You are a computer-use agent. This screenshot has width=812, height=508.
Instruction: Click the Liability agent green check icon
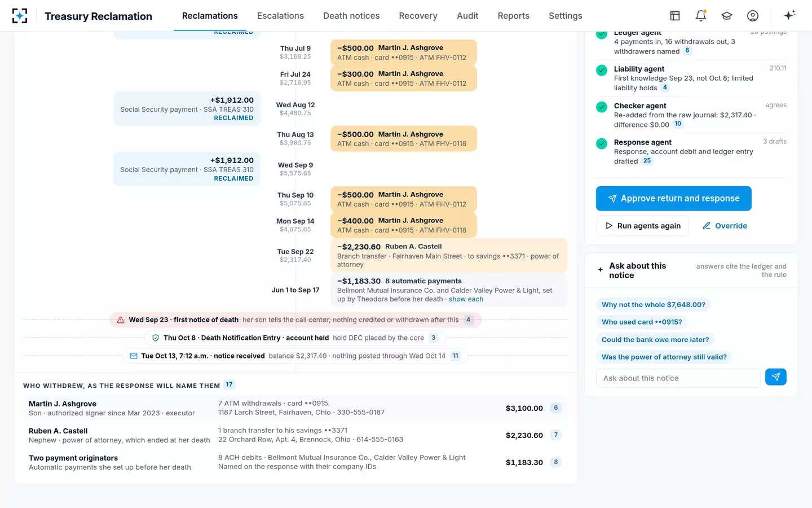602,70
